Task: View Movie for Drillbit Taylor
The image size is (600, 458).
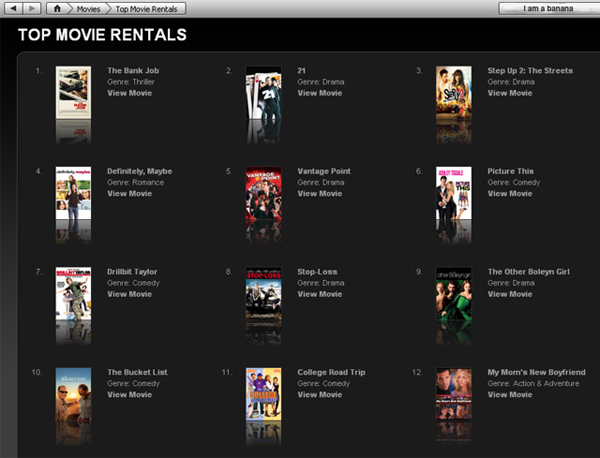Action: coord(130,294)
